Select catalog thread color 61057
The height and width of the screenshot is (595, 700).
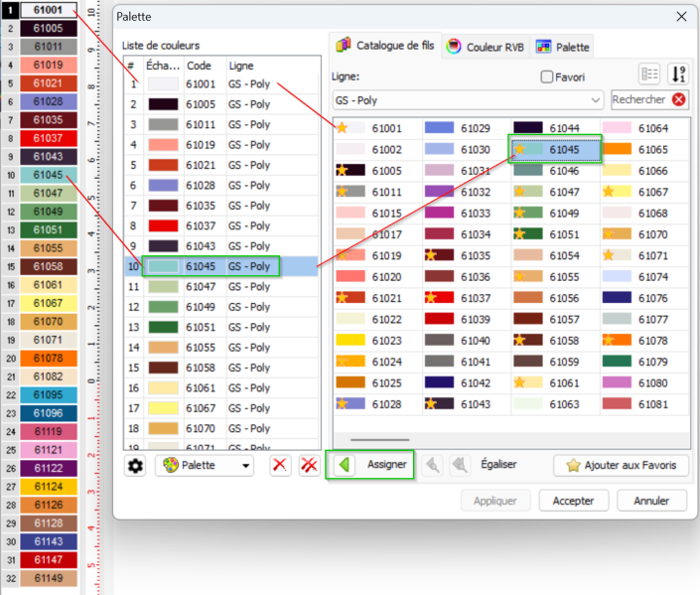pos(556,319)
